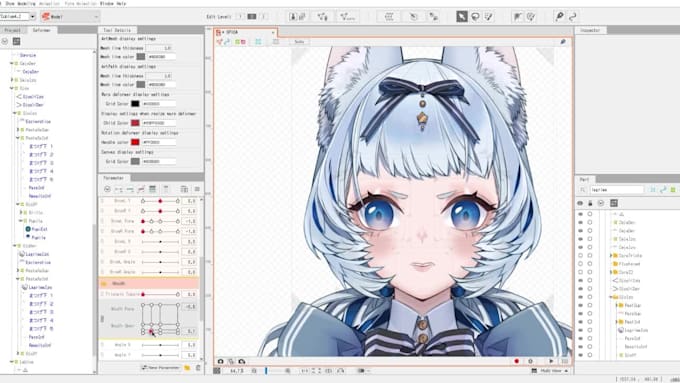Click the create warp deformer icon
This screenshot has width=680, height=383.
[389, 16]
